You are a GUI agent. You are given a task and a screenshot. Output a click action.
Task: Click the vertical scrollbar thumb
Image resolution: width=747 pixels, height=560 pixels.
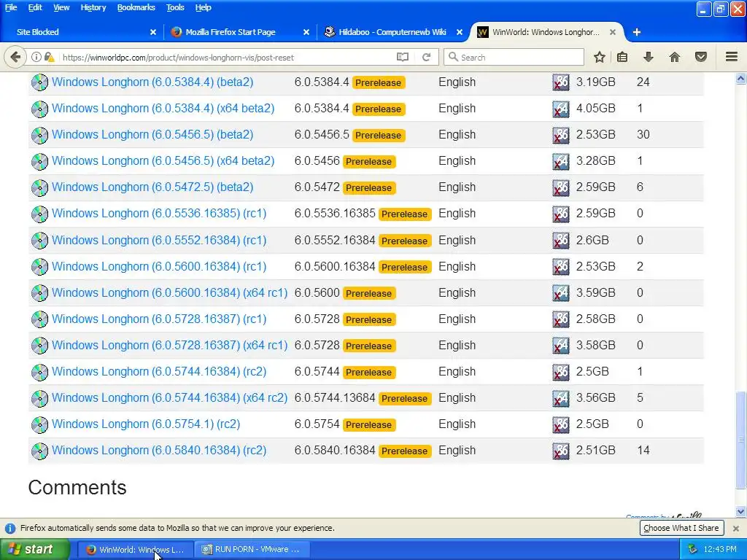click(740, 440)
